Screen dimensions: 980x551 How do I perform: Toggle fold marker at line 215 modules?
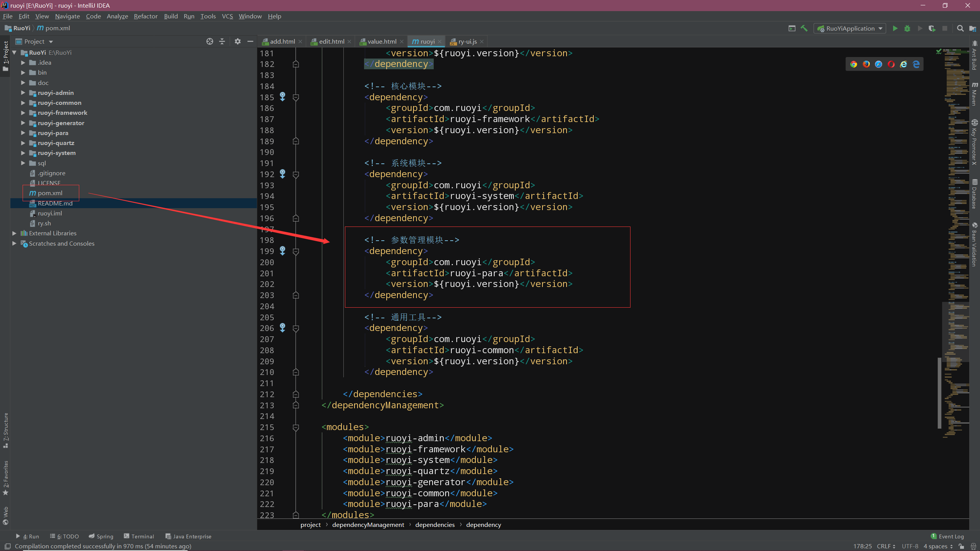pyautogui.click(x=296, y=427)
